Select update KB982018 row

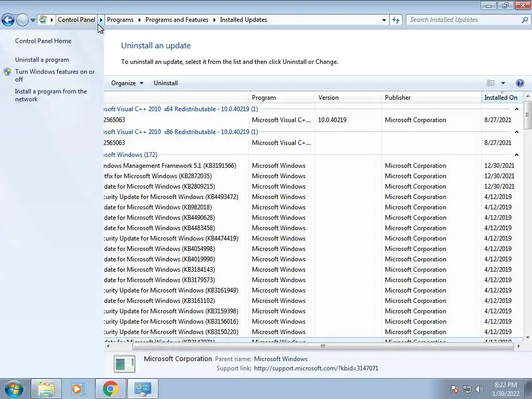pos(313,207)
